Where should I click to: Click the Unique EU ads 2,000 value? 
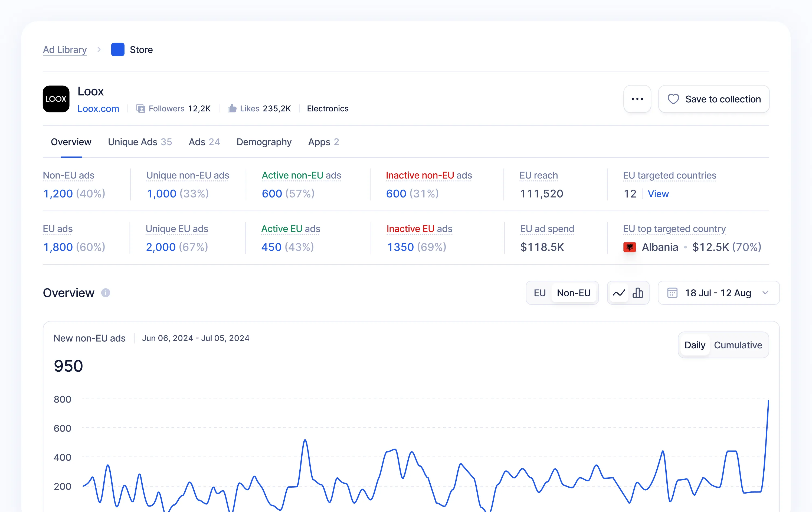(x=161, y=247)
